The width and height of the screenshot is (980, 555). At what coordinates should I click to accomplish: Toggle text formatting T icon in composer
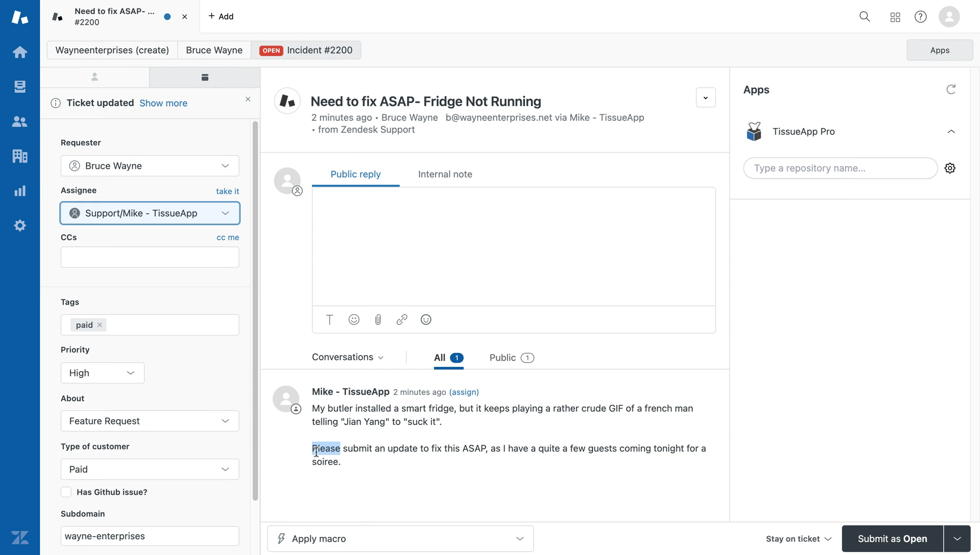coord(329,320)
